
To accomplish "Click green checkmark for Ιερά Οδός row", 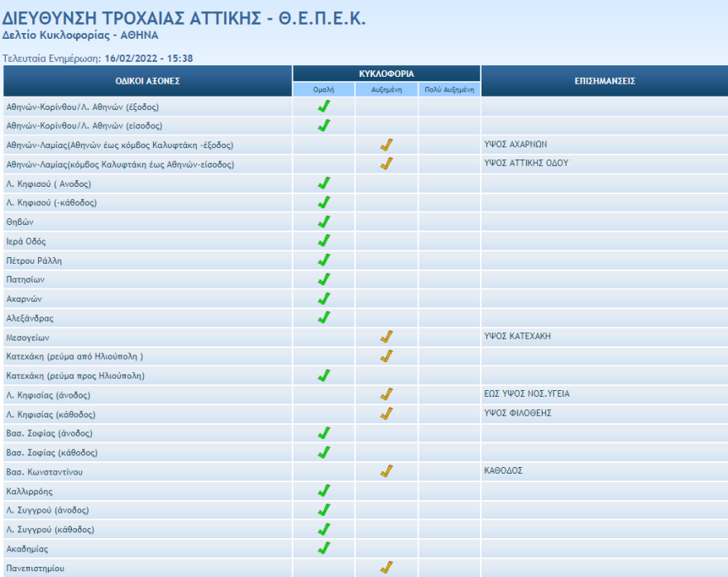I will [x=324, y=241].
